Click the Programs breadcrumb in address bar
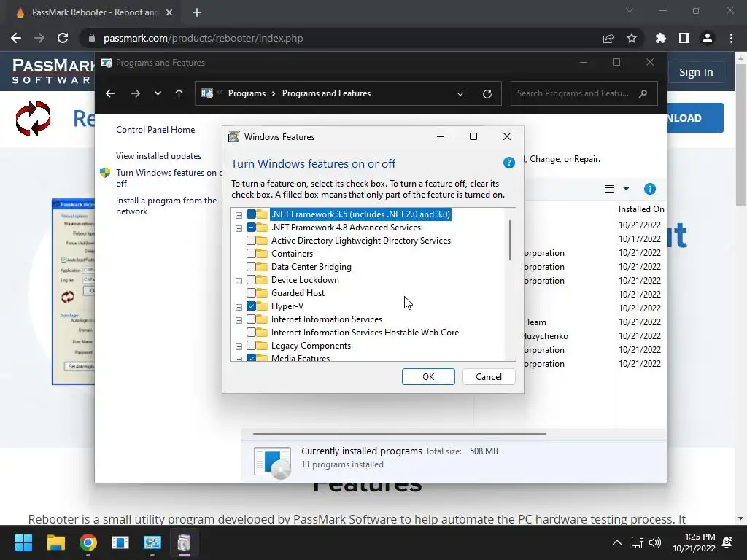The width and height of the screenshot is (747, 560). (247, 93)
